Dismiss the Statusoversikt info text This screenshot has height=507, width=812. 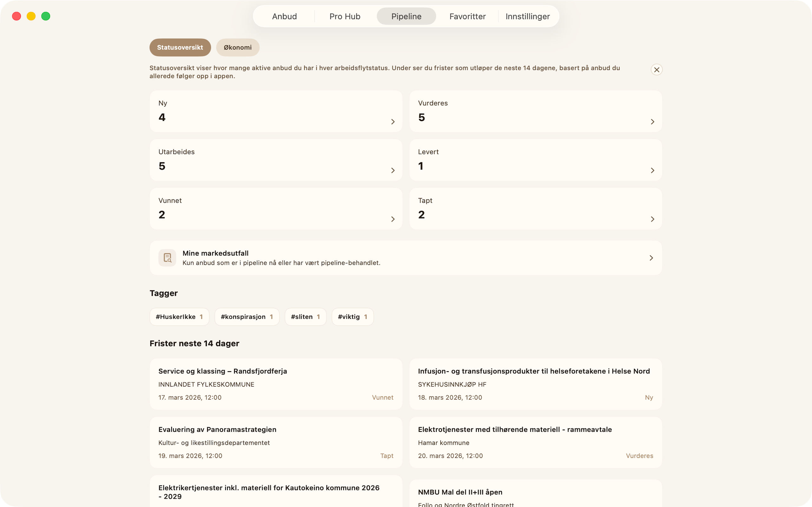(656, 70)
